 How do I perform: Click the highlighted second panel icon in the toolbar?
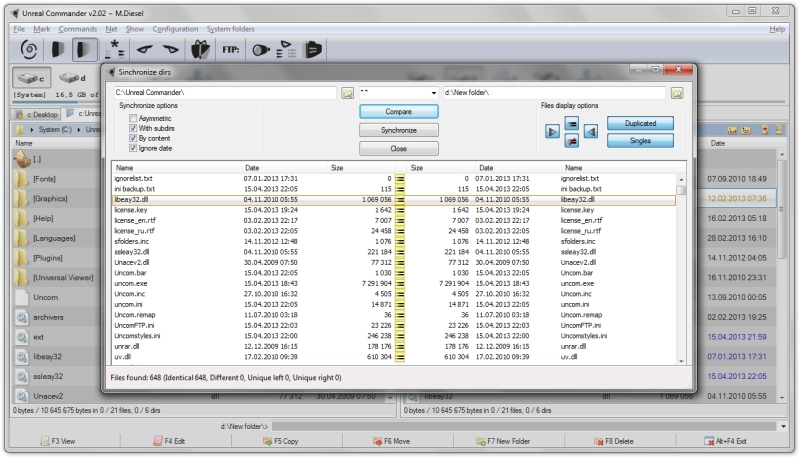coord(84,49)
